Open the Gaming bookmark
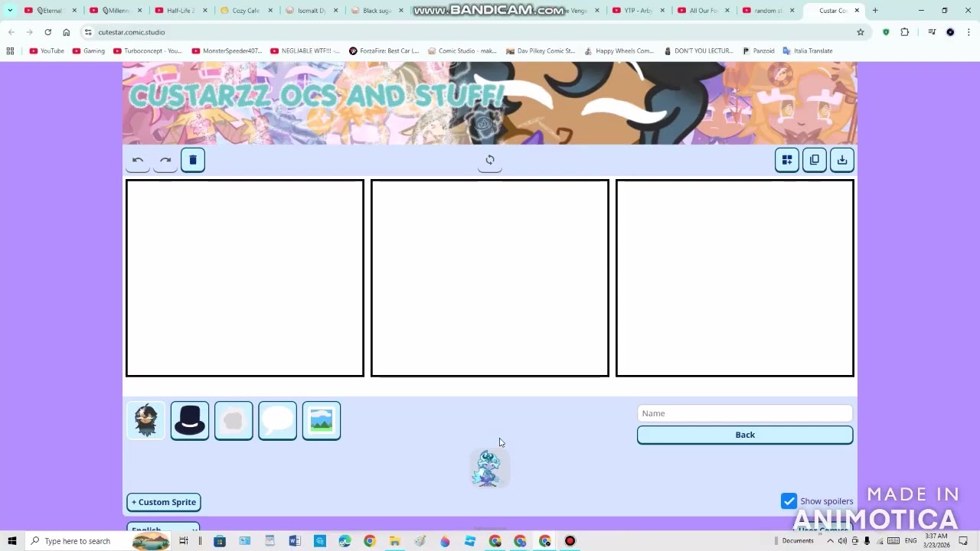 [x=88, y=51]
